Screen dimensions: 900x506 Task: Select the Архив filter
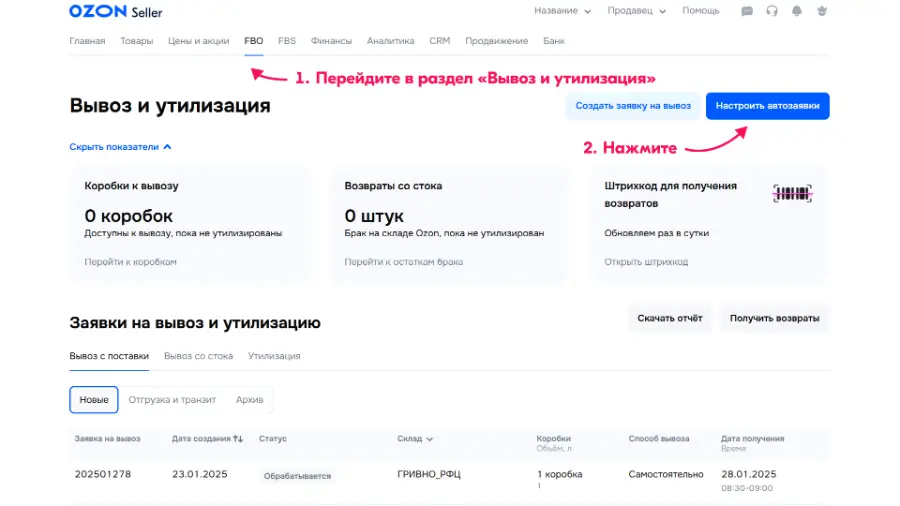tap(250, 400)
